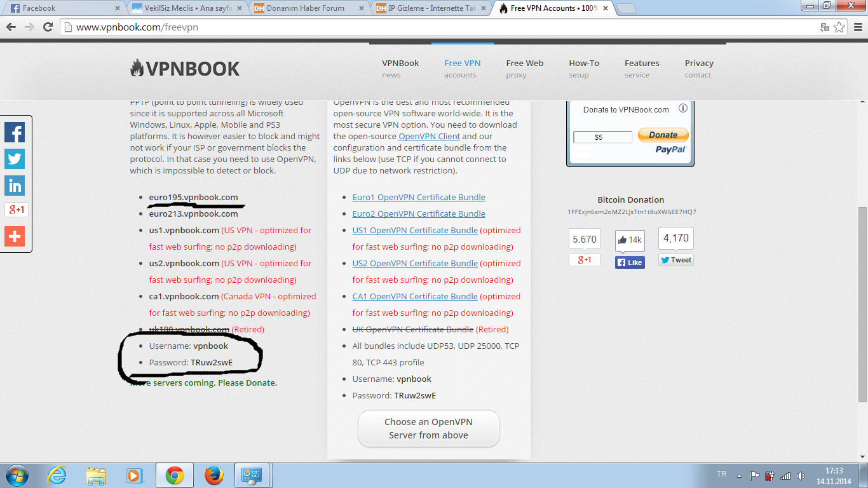Open Action Center flag tray icon
This screenshot has height=488, width=868.
(x=755, y=475)
